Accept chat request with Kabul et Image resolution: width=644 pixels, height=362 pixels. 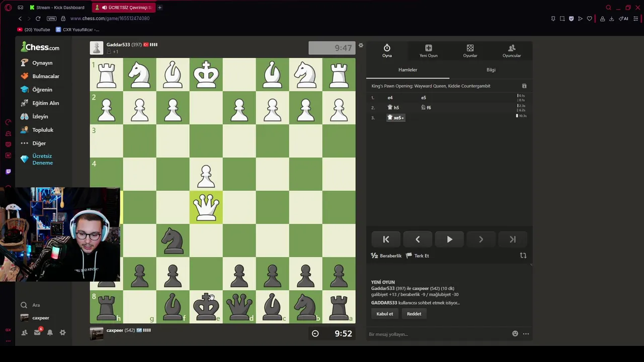385,314
